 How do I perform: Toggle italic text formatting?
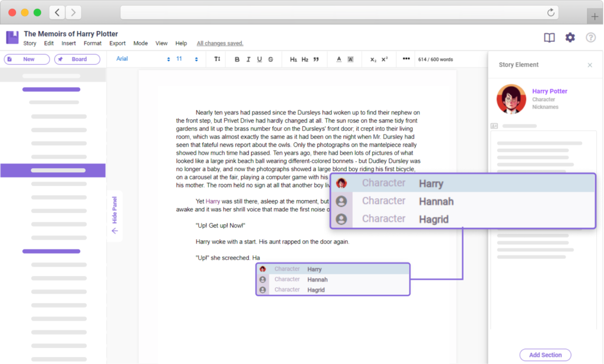click(248, 59)
